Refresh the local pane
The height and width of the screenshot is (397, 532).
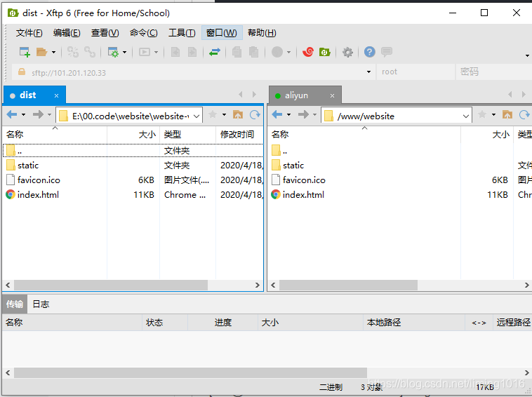click(255, 115)
